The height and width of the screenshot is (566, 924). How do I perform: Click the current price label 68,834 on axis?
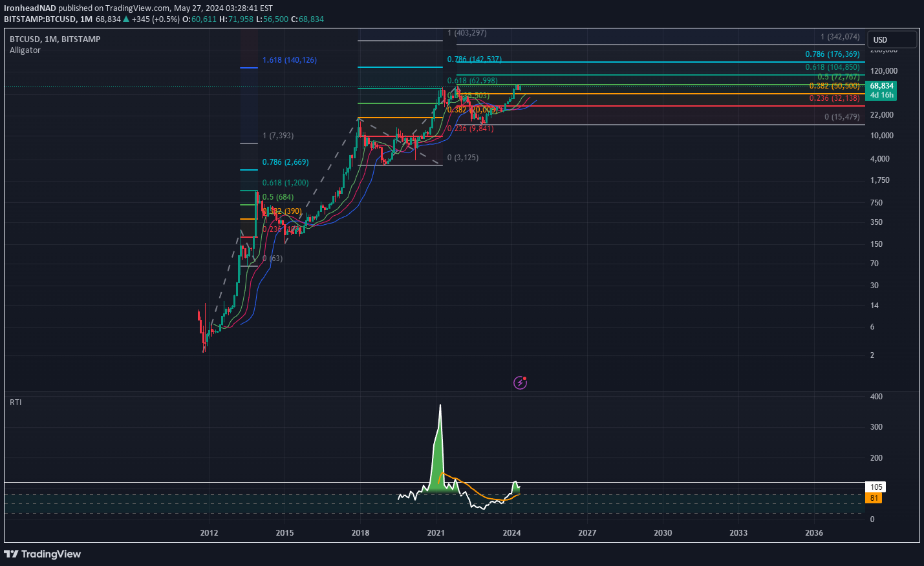point(881,85)
